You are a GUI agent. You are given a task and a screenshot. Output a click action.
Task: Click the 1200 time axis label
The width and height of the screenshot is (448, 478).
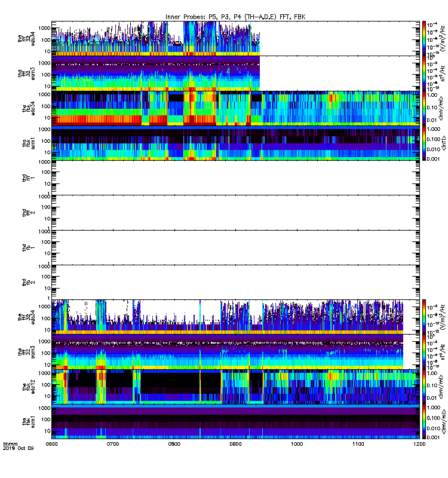coord(419,444)
